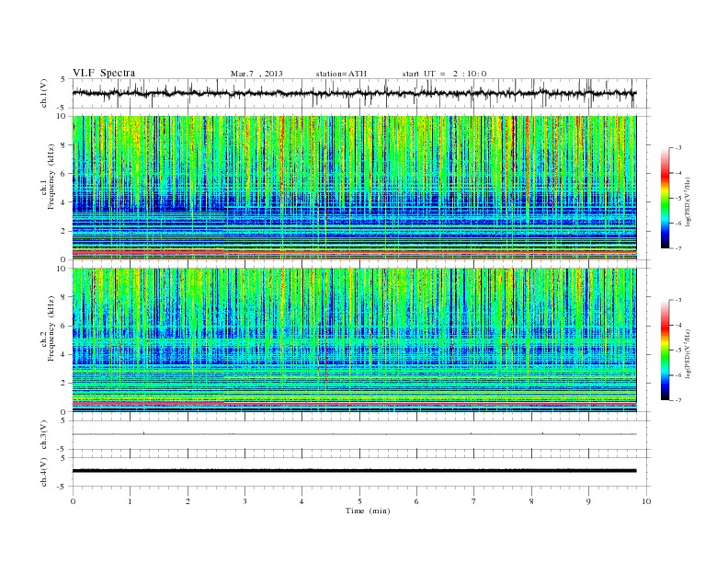Click the "0" tick on Time axis
The height and width of the screenshot is (563, 728).
click(x=73, y=501)
